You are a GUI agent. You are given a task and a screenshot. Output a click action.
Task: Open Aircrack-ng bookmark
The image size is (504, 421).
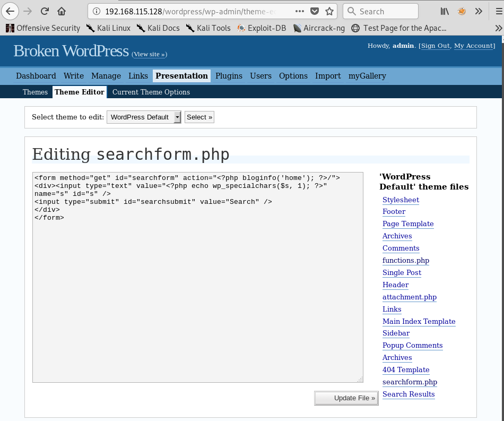point(319,28)
